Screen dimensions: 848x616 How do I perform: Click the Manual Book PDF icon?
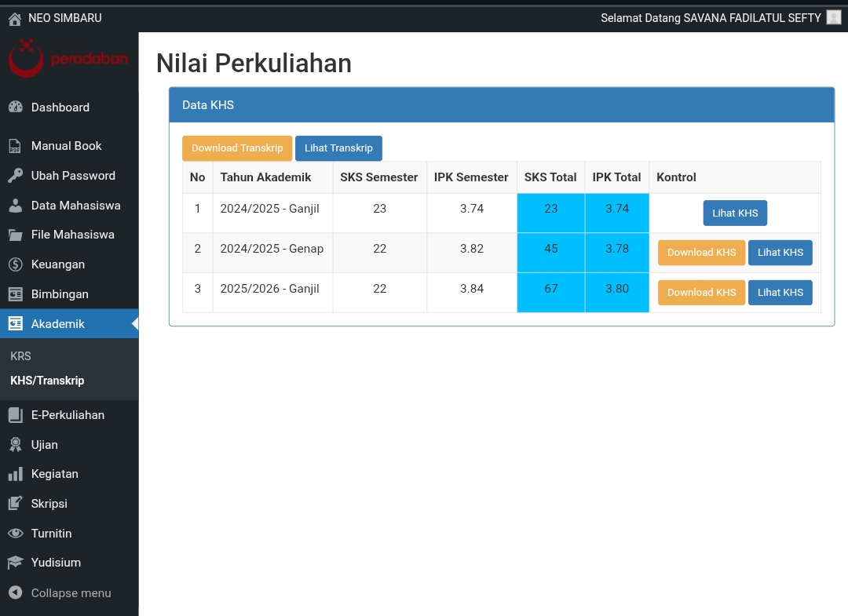tap(15, 146)
